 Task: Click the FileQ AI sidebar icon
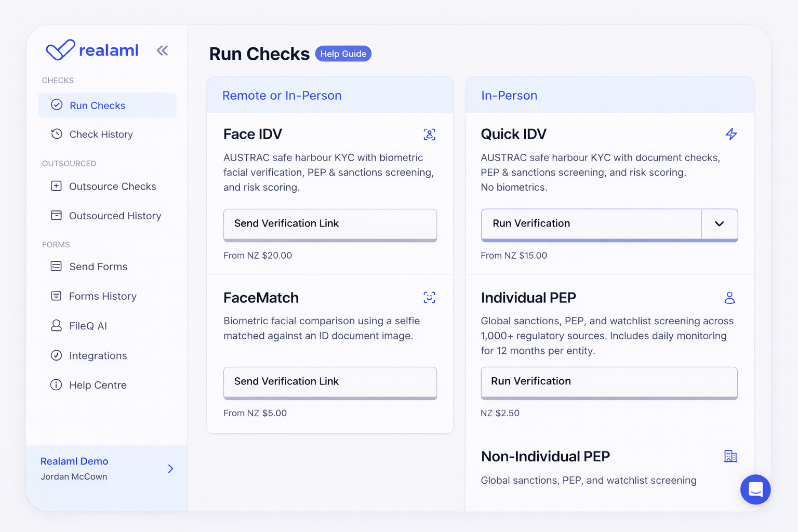point(56,326)
